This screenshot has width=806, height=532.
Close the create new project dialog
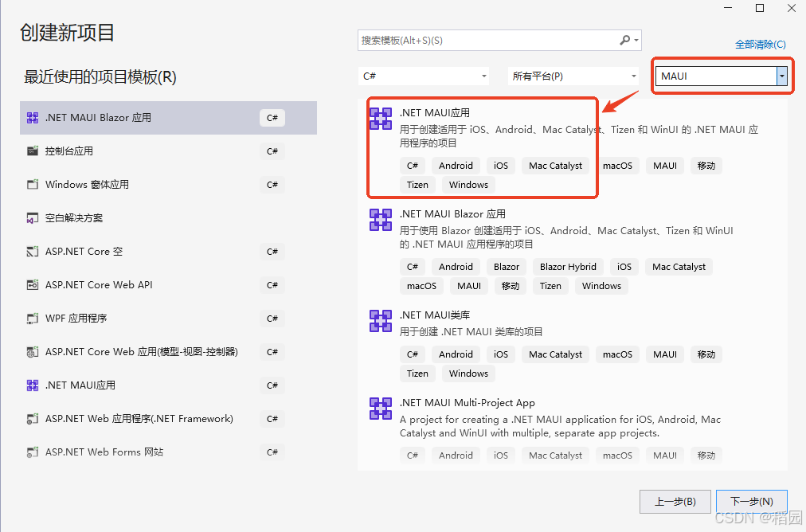point(792,8)
